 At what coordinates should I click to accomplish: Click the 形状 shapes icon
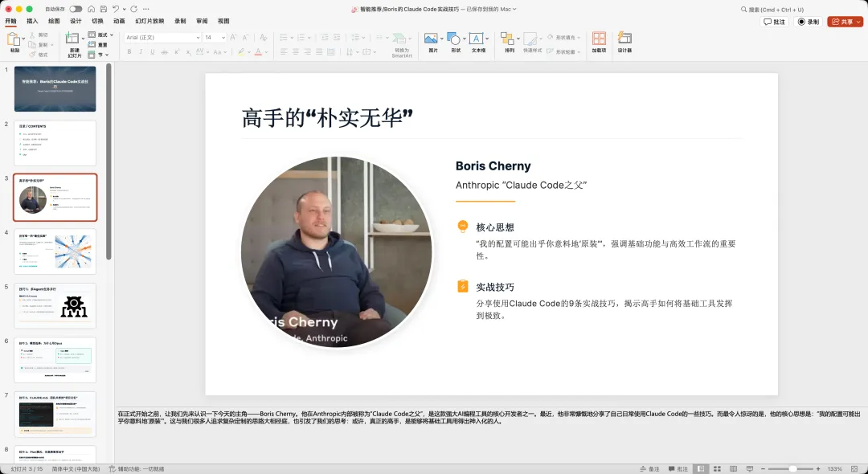(453, 39)
